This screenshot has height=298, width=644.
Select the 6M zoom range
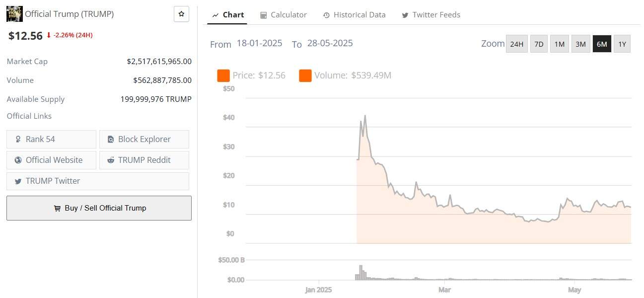pos(602,44)
